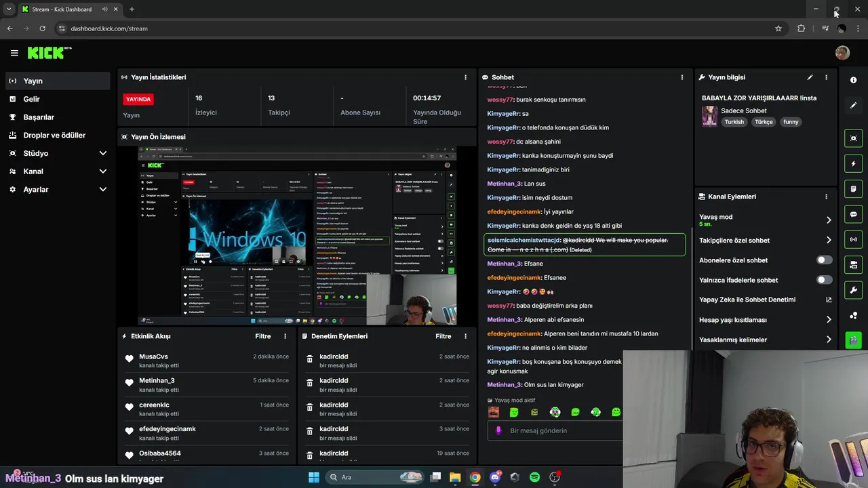The width and height of the screenshot is (868, 488).
Task: Toggle the chat bubble icon in right sidebar
Action: click(853, 214)
